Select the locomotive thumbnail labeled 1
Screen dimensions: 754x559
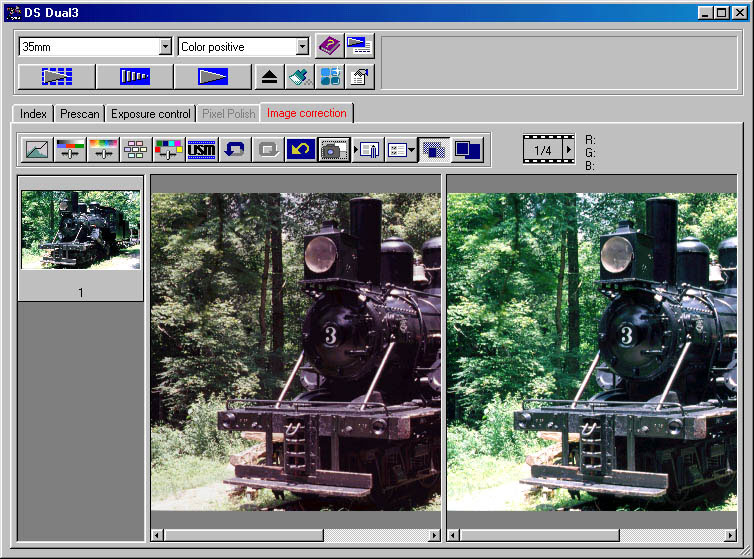pyautogui.click(x=81, y=231)
